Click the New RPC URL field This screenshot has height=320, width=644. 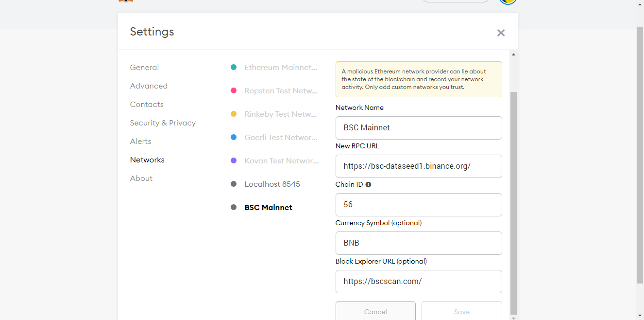pos(419,166)
